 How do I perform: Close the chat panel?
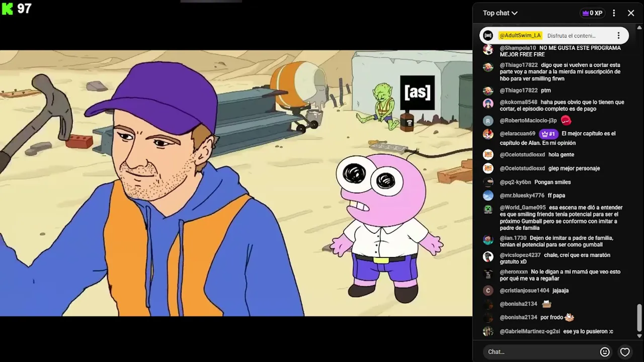631,13
